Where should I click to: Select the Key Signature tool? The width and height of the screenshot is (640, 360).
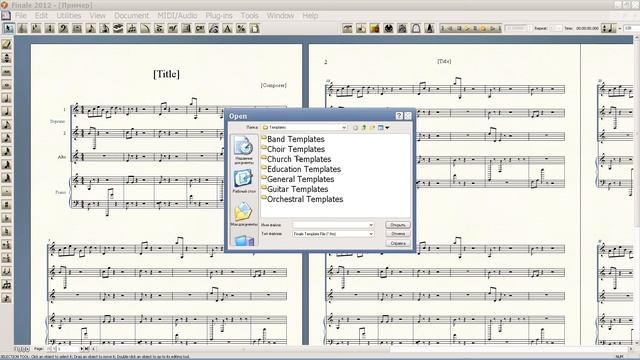click(x=36, y=29)
